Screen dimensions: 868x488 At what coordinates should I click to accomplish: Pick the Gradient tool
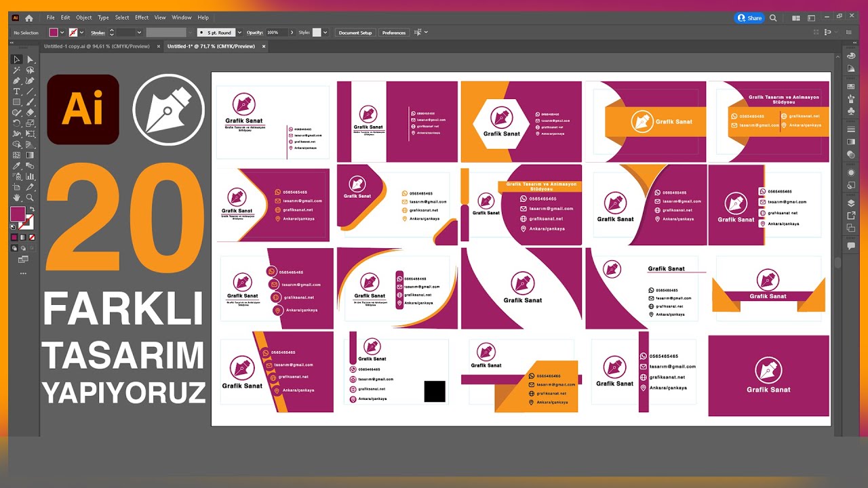pyautogui.click(x=30, y=155)
